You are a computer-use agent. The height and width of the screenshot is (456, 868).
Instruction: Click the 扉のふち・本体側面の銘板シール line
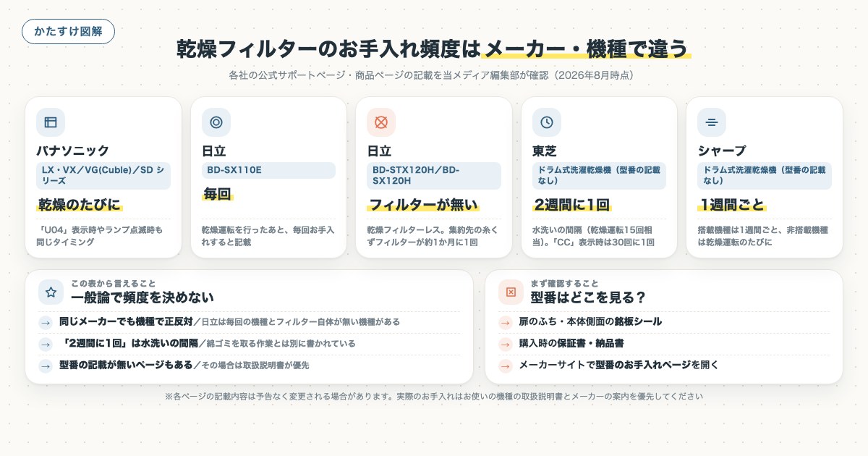click(590, 322)
